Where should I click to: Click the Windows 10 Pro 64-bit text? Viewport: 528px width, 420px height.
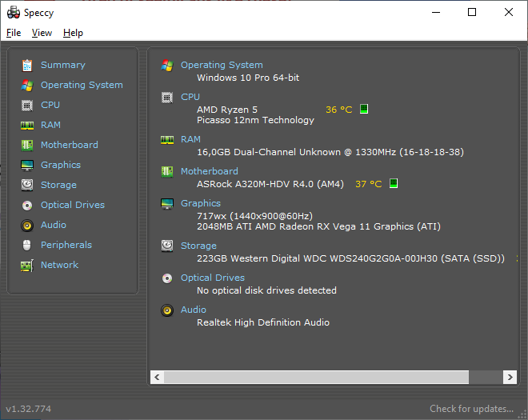point(248,78)
